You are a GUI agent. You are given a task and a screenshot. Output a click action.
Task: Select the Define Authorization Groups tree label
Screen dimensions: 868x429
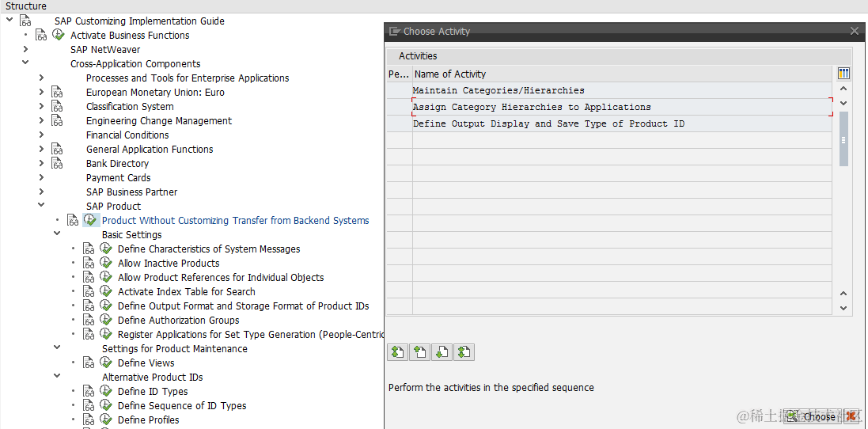(178, 321)
